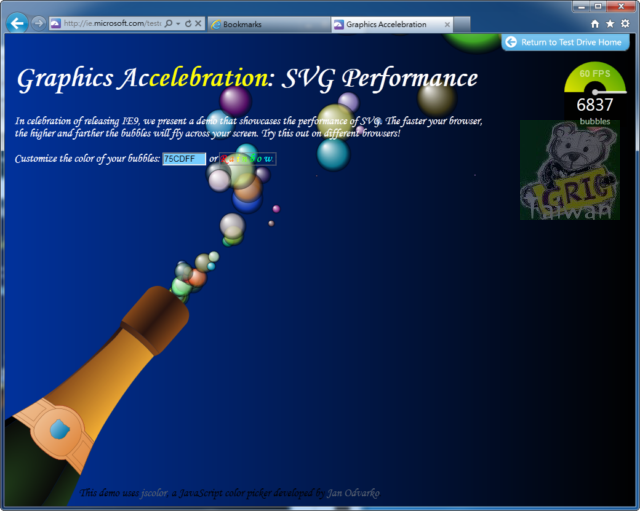
Task: Close the Graphics Accelebration tab
Action: (x=447, y=24)
